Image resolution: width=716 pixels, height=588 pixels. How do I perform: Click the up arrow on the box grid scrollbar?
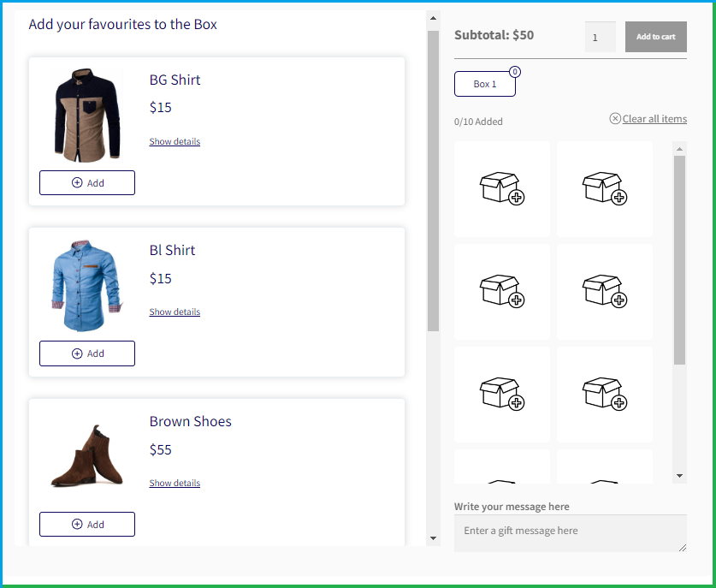point(680,147)
